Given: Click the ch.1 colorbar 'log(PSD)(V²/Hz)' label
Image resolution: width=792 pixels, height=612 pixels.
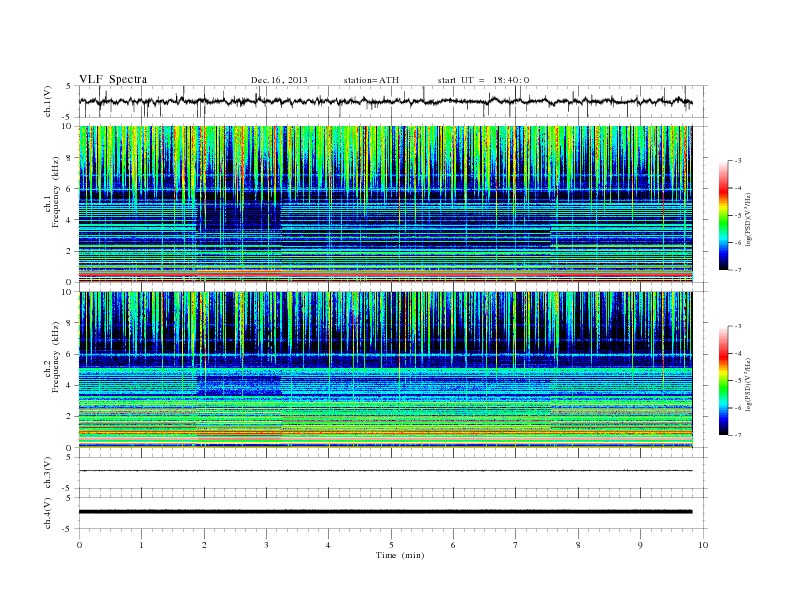Looking at the screenshot, I should pyautogui.click(x=748, y=219).
